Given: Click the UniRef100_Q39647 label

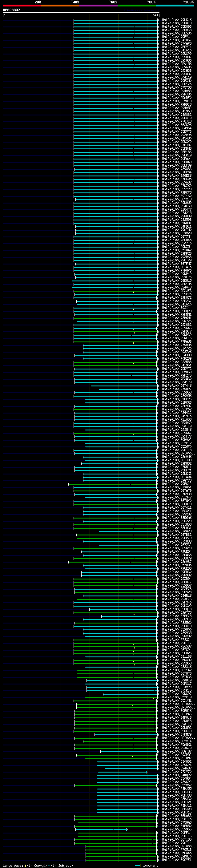Looking at the screenshot, I should point(177,433).
